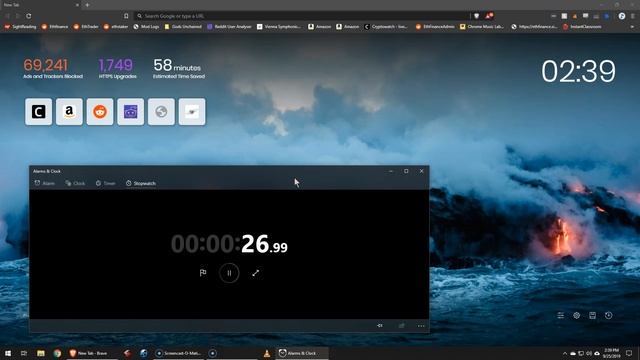
Task: Open the SightReading bookmark
Action: [x=20, y=27]
